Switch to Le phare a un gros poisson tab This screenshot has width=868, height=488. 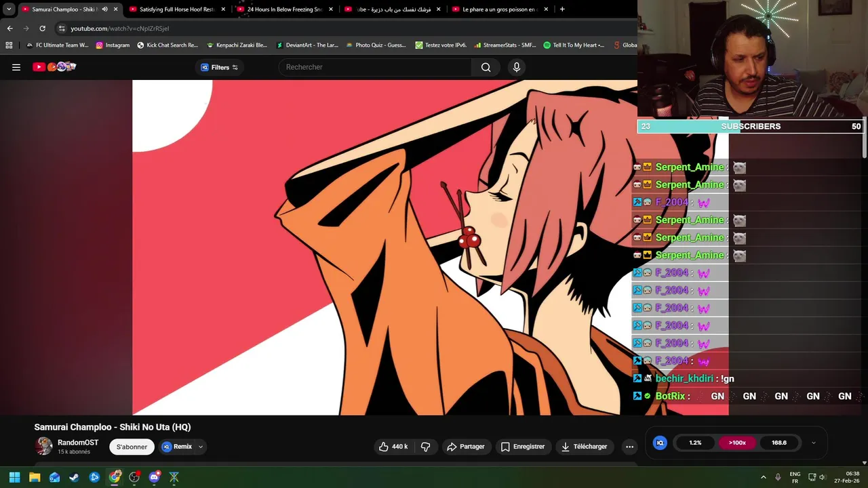click(x=500, y=9)
